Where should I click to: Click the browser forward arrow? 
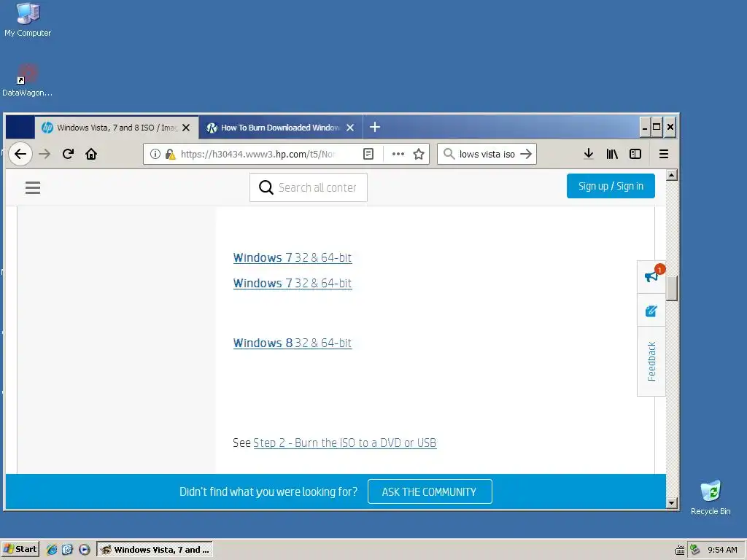tap(44, 154)
